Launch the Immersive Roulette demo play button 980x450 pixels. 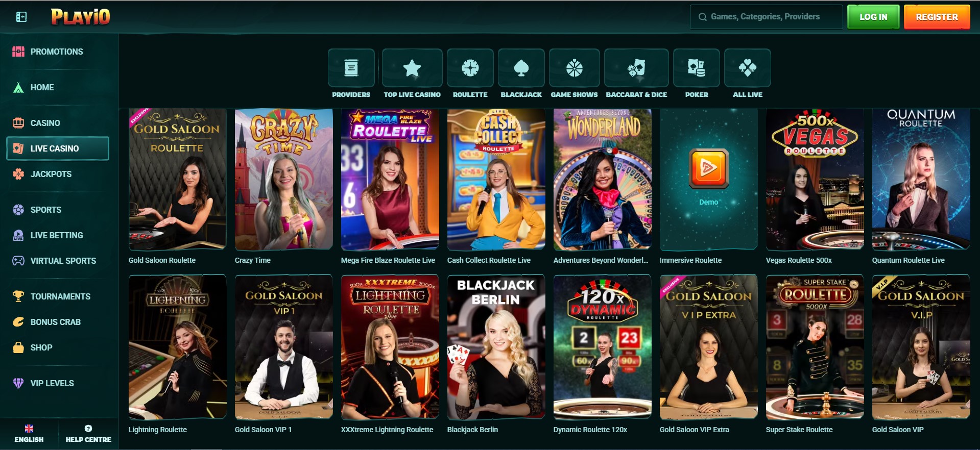708,168
